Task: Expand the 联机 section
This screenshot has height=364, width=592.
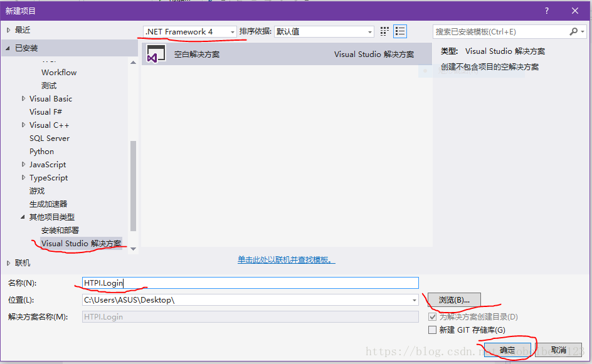Action: [8, 263]
